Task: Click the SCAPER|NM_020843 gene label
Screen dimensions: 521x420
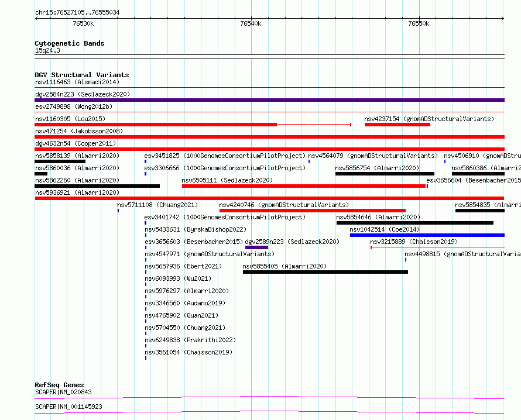Action: (x=63, y=392)
